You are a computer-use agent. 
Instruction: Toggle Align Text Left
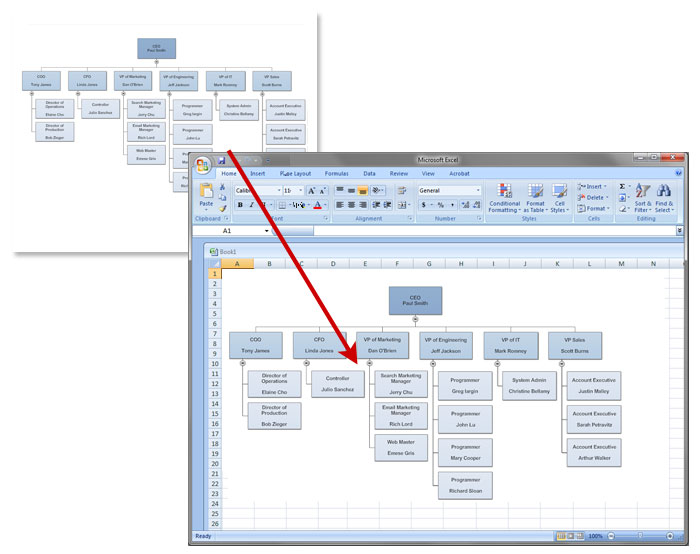pos(340,205)
